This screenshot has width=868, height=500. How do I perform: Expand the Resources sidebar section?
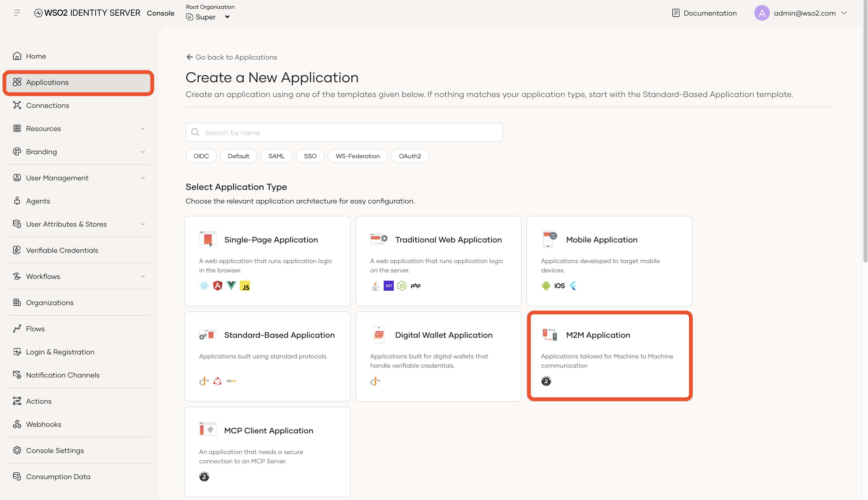[143, 129]
